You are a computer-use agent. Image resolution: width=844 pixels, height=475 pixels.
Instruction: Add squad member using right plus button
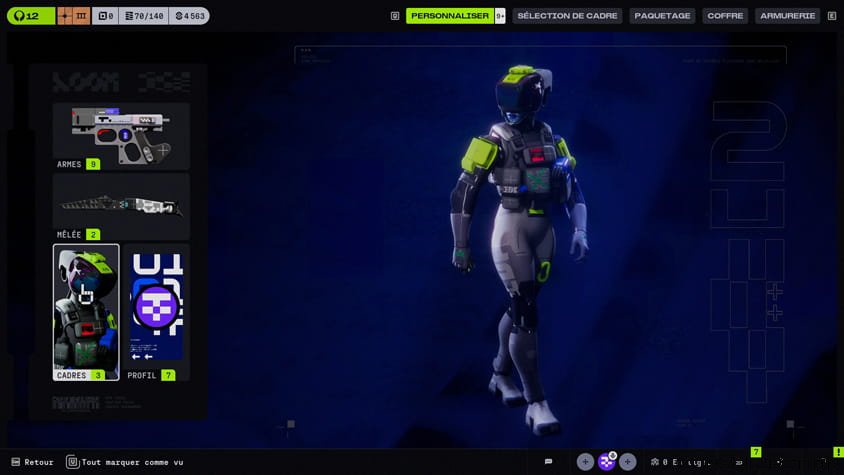coord(628,462)
